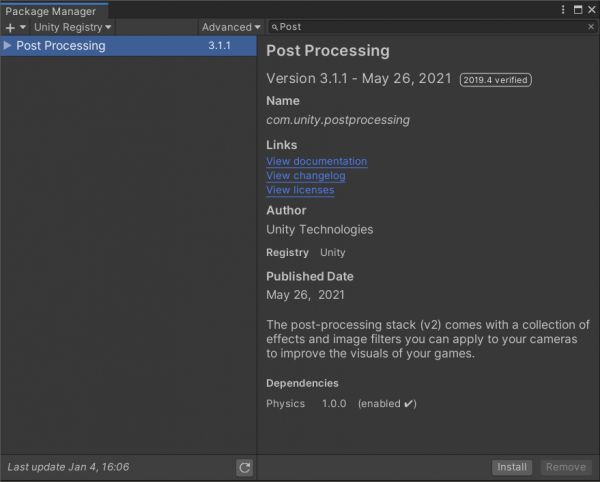Image resolution: width=600 pixels, height=482 pixels.
Task: Expand the Post Processing package versions
Action: (x=8, y=46)
